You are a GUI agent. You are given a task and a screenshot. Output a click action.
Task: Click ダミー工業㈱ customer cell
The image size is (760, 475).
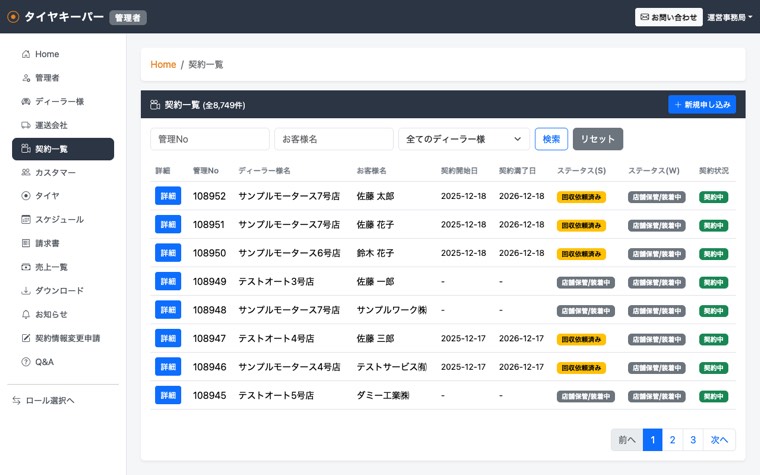pyautogui.click(x=383, y=396)
